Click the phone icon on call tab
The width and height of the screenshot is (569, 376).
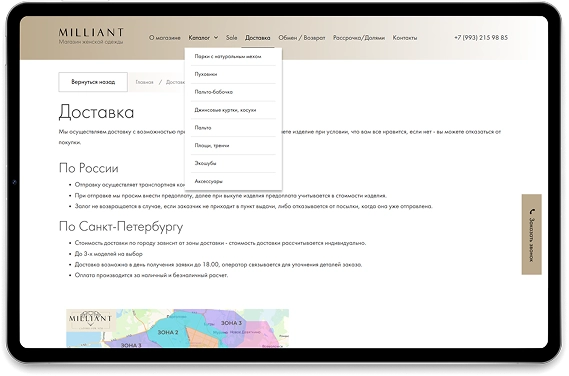pyautogui.click(x=532, y=211)
